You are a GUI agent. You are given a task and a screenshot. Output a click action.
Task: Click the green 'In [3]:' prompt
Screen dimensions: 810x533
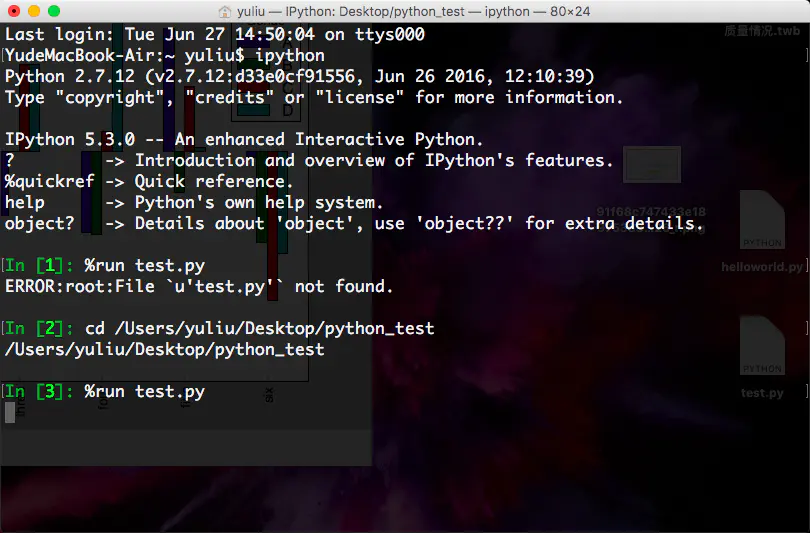pos(38,392)
